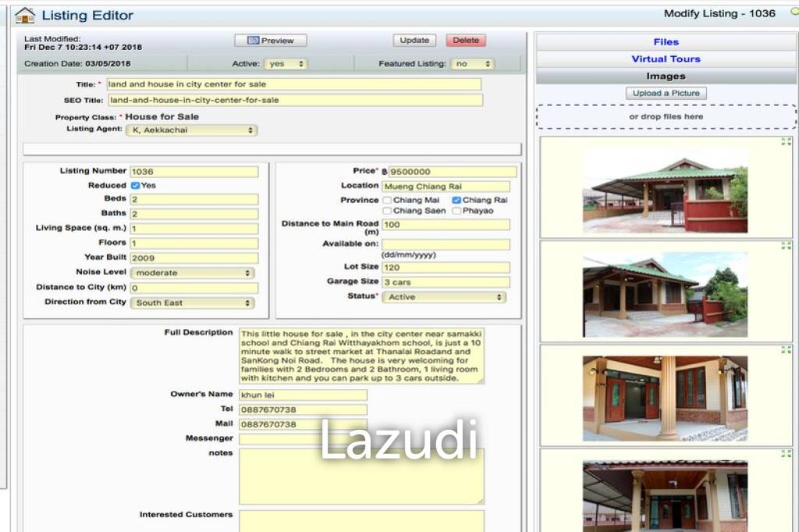Click the Listing Editor house icon
Image resolution: width=799 pixels, height=532 pixels.
[x=24, y=16]
